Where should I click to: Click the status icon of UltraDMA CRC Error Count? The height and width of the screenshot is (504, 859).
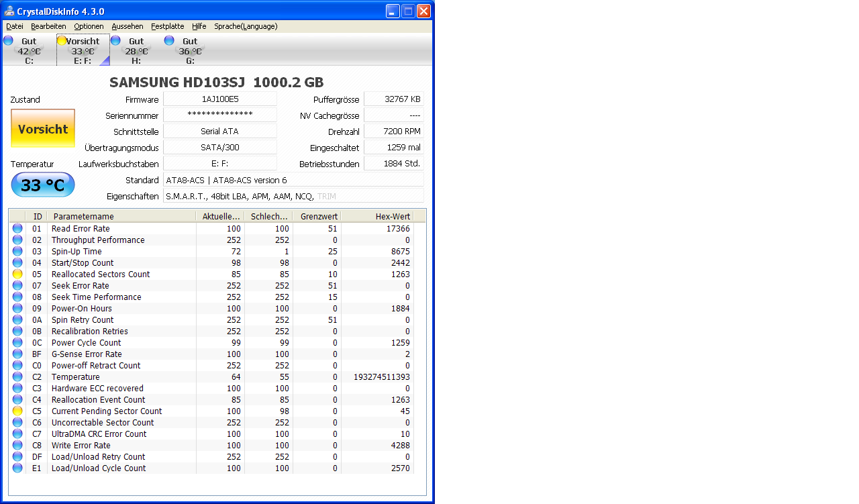[x=17, y=434]
